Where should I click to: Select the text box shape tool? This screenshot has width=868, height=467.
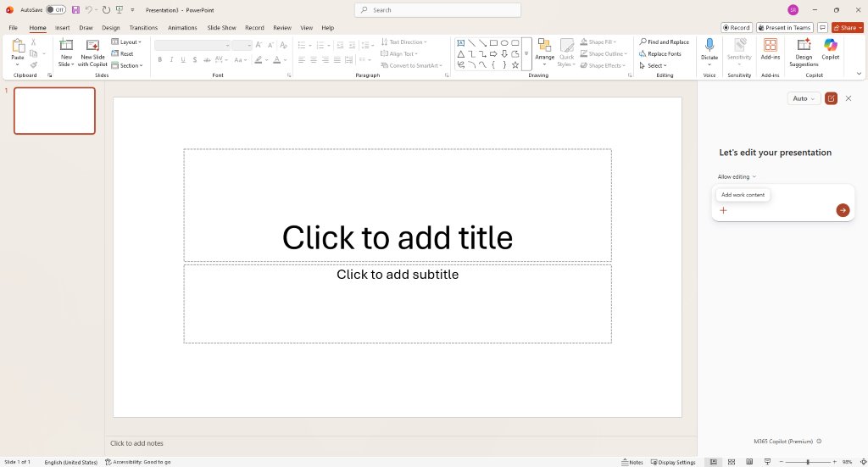(460, 42)
